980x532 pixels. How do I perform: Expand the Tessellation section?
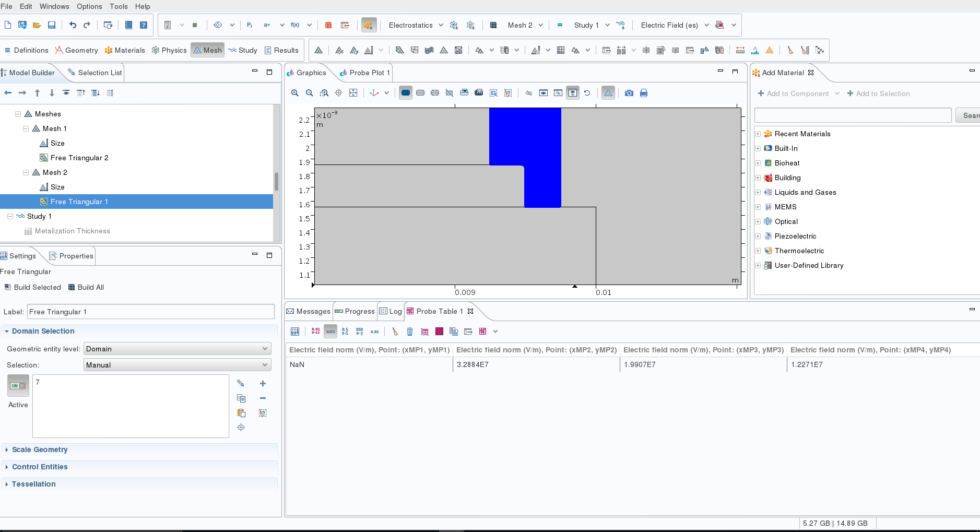33,484
